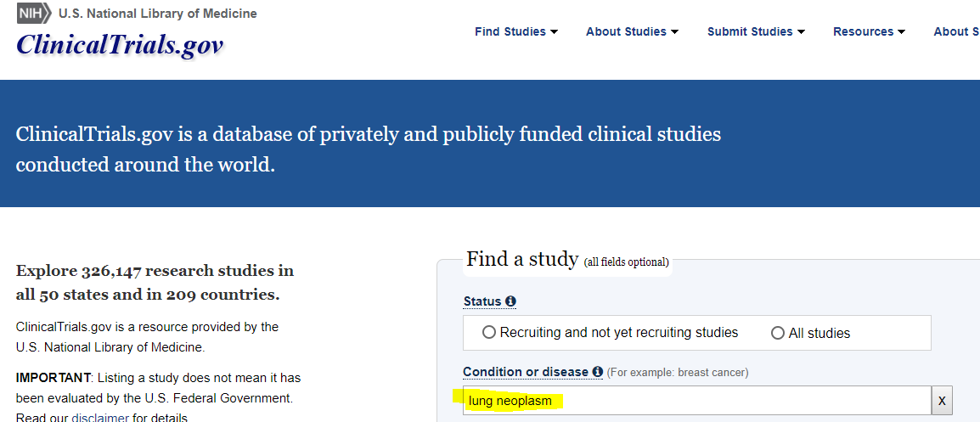Click the Find Studies dropdown arrow
The image size is (980, 422).
[555, 32]
